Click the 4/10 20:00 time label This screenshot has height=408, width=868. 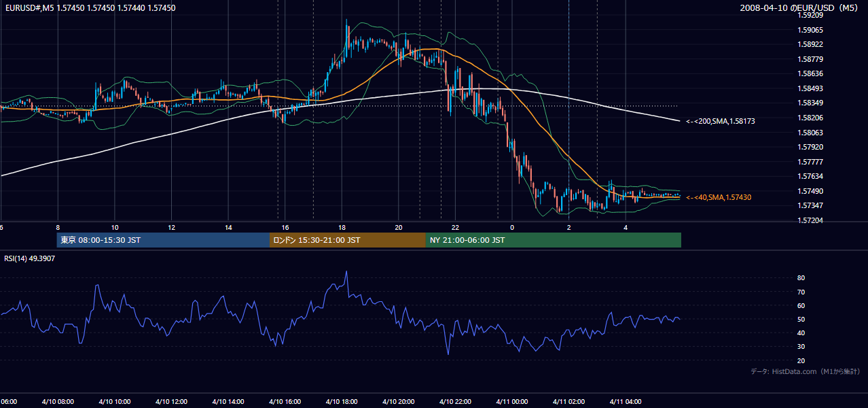tap(398, 401)
